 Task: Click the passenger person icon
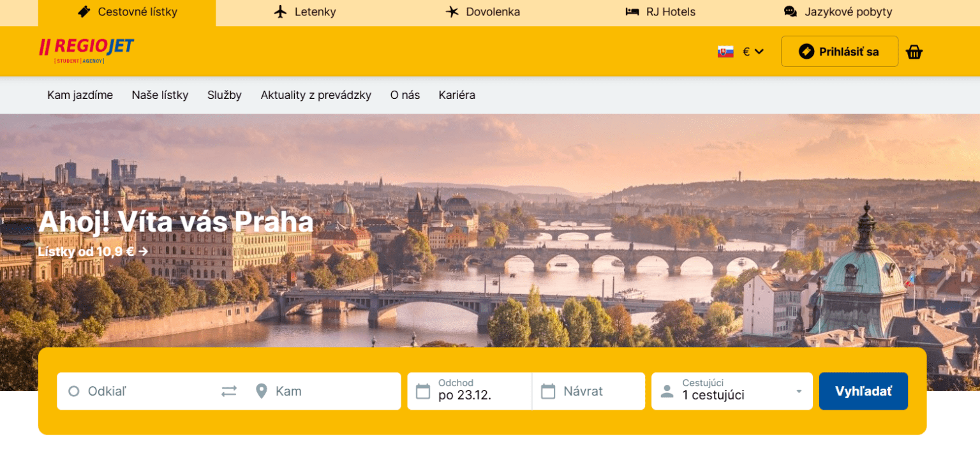point(667,391)
